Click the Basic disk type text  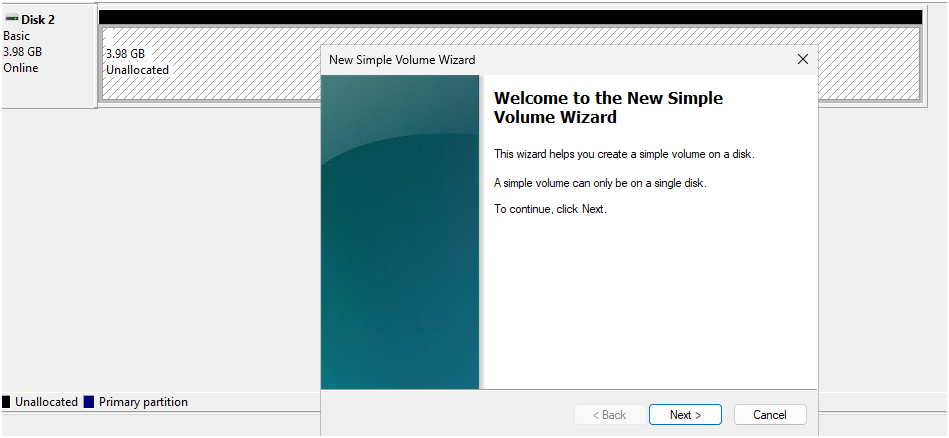(x=17, y=36)
